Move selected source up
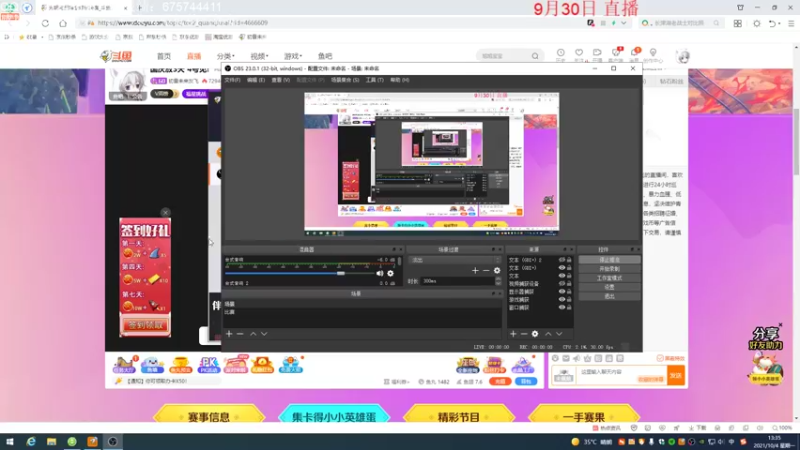This screenshot has width=800, height=450. coord(548,334)
